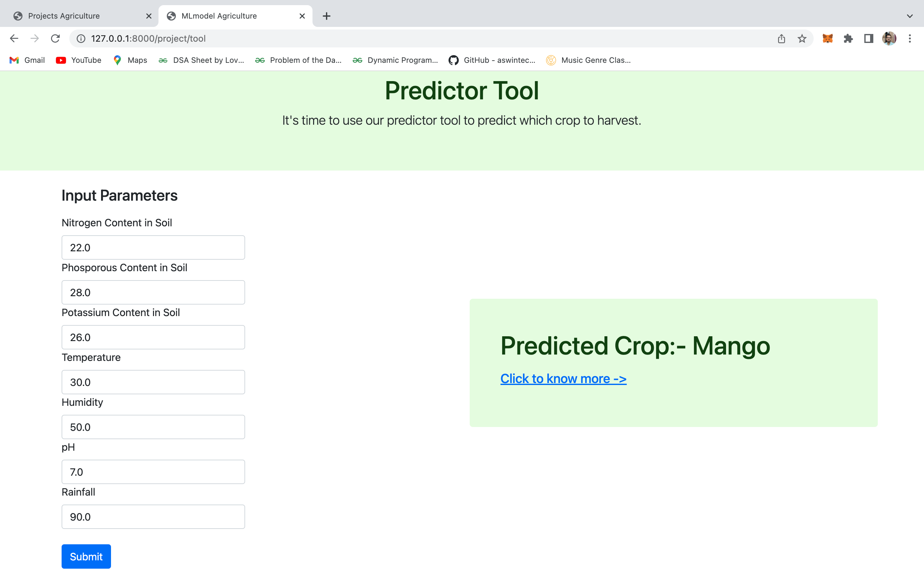Open the browser profile avatar
Screen dimensions: 924x577
point(889,38)
